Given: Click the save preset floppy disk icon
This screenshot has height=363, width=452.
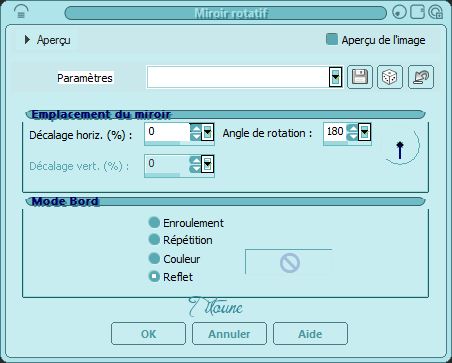Looking at the screenshot, I should point(360,77).
